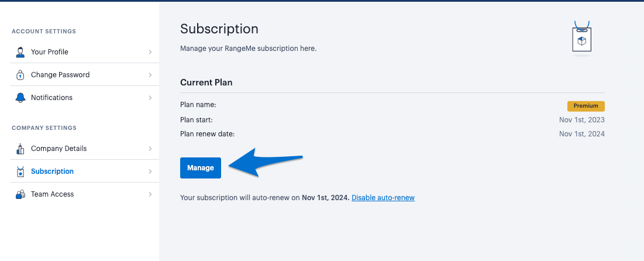
Task: Open the Notifications menu item
Action: (84, 97)
